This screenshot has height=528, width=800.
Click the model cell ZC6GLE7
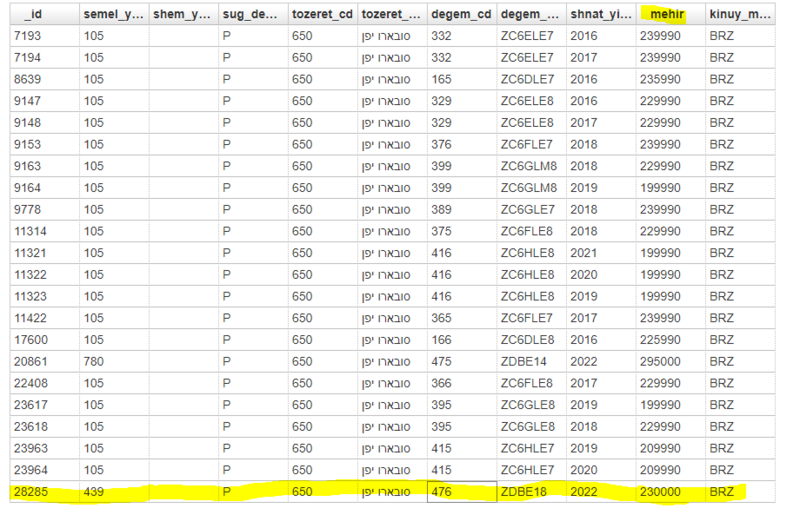[x=532, y=209]
